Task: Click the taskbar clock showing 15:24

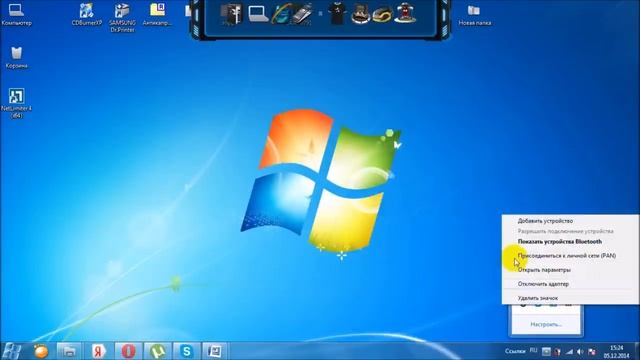Action: (616, 352)
